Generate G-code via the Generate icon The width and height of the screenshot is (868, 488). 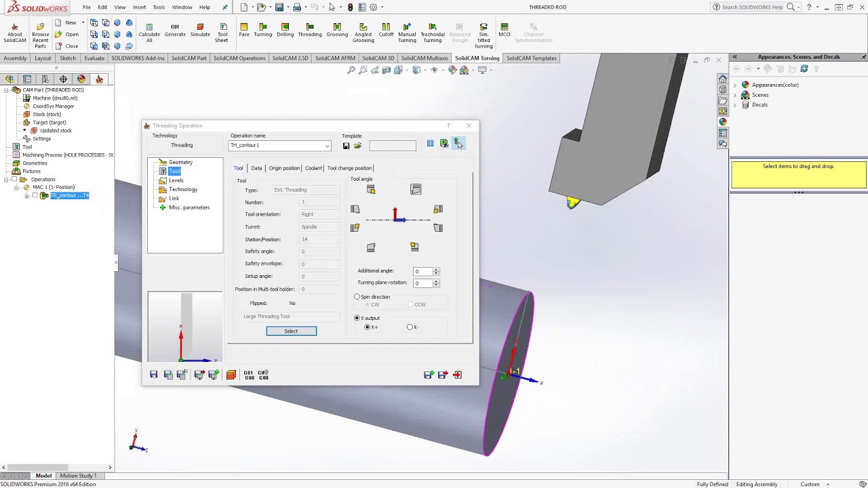coord(175,30)
